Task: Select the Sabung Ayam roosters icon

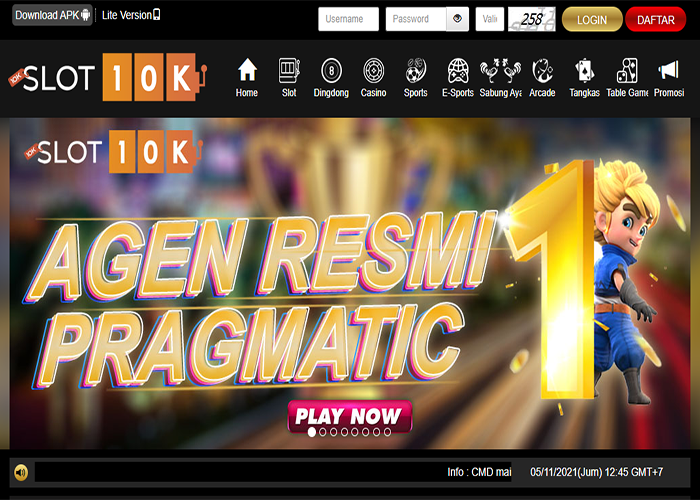Action: click(x=500, y=71)
